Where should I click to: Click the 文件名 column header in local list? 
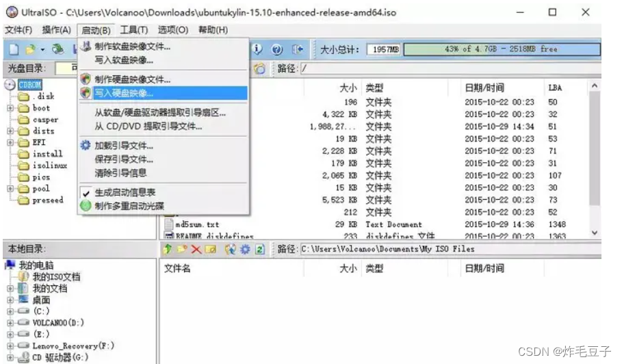tap(177, 268)
